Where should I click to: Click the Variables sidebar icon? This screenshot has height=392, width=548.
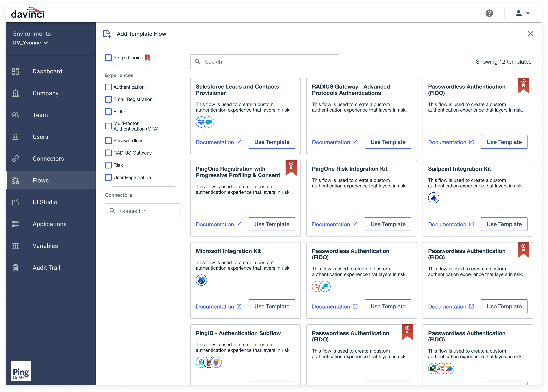15,246
